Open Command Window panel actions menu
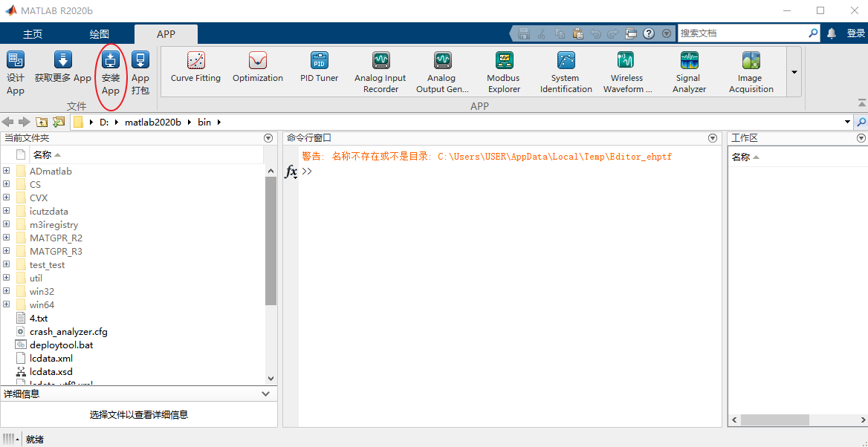Image resolution: width=868 pixels, height=447 pixels. coord(713,138)
